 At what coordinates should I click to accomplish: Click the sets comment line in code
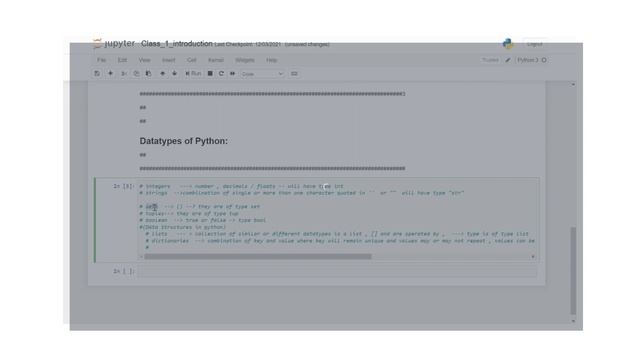(x=200, y=207)
